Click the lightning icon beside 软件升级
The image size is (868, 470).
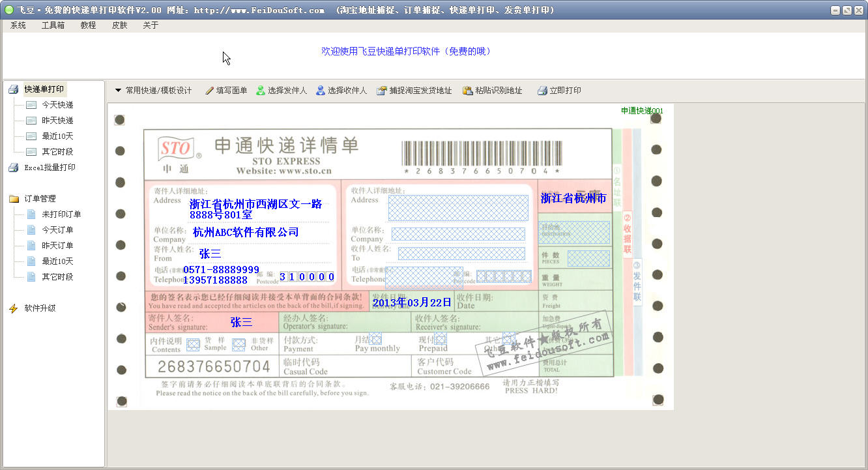coord(14,308)
